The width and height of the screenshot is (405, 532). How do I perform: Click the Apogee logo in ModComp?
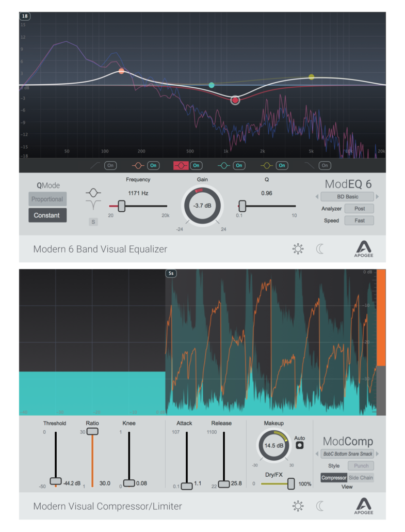[x=364, y=506]
